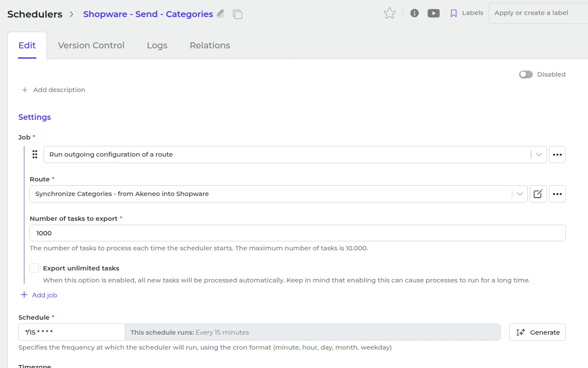The height and width of the screenshot is (368, 588).
Task: Check Export unlimited tasks
Action: pyautogui.click(x=34, y=268)
